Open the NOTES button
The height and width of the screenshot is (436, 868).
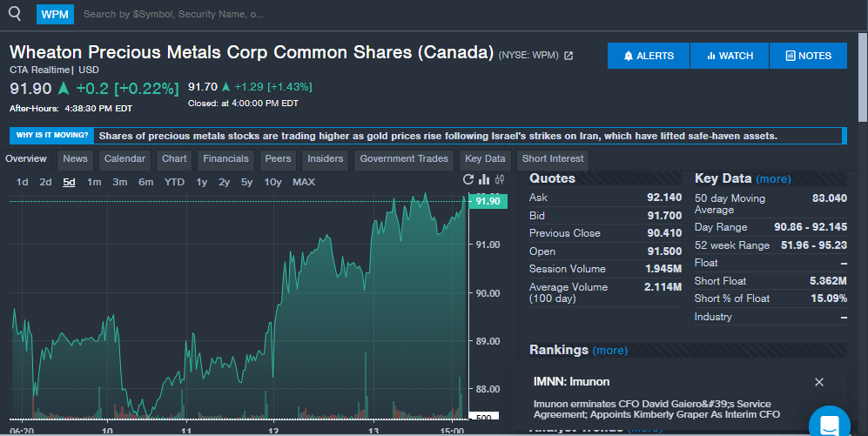(808, 56)
